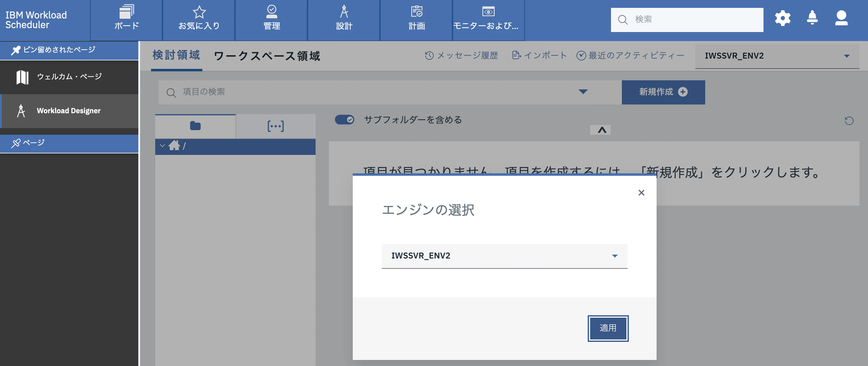Click the ページ section pin icon
The width and height of the screenshot is (868, 366).
(15, 143)
